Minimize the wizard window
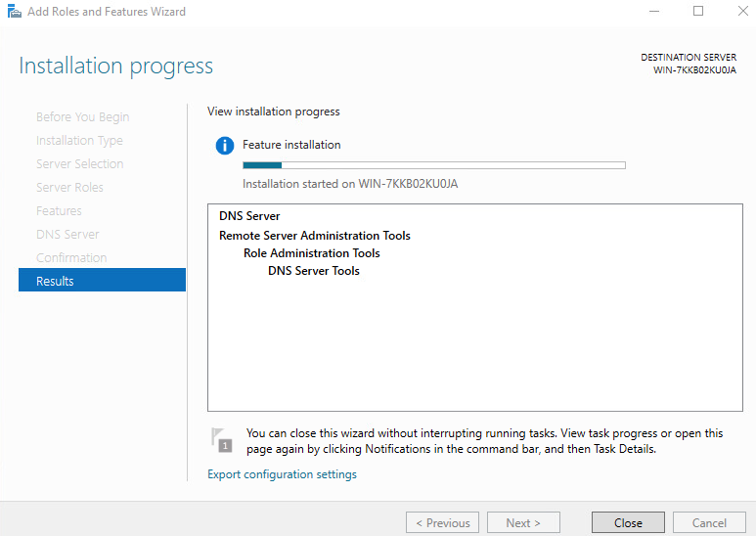Screen dimensions: 756x536 pos(654,11)
